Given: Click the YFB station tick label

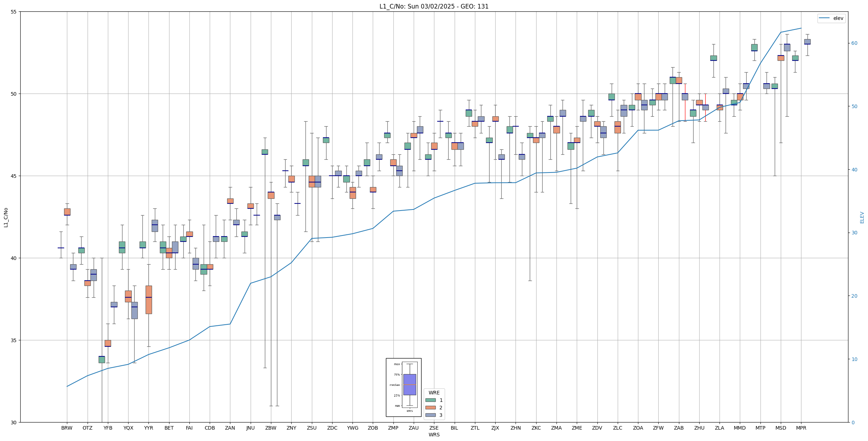Looking at the screenshot, I should point(108,428).
